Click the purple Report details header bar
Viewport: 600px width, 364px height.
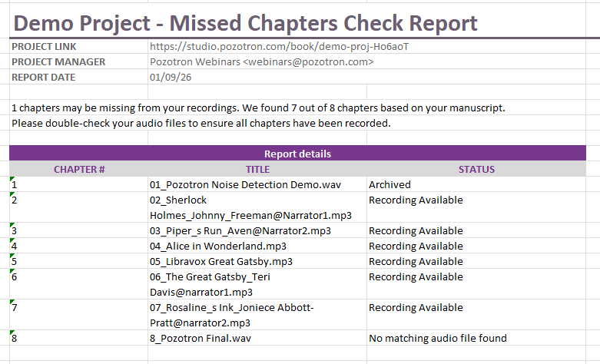297,154
